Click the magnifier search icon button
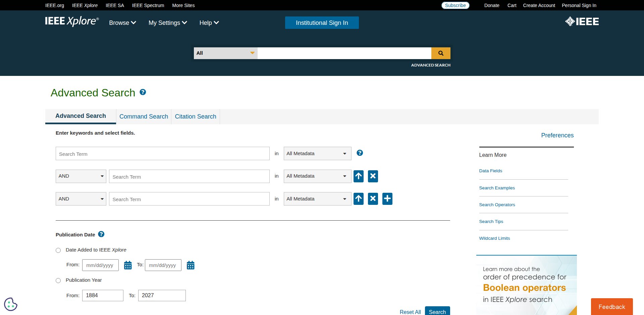The width and height of the screenshot is (644, 315). tap(441, 53)
